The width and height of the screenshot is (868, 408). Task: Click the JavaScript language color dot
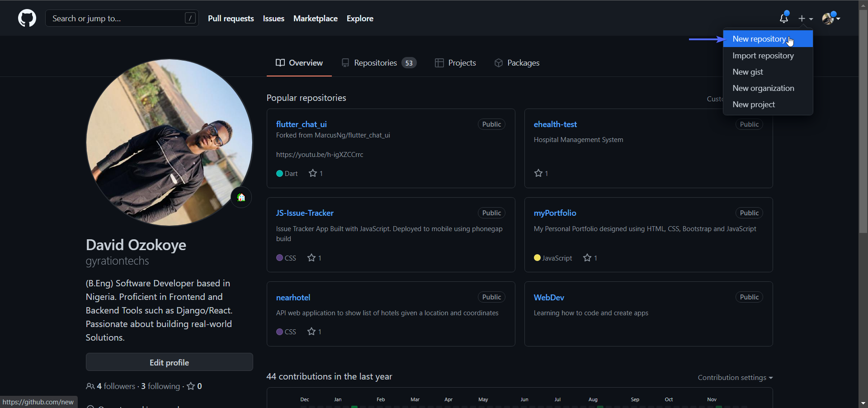pyautogui.click(x=537, y=258)
